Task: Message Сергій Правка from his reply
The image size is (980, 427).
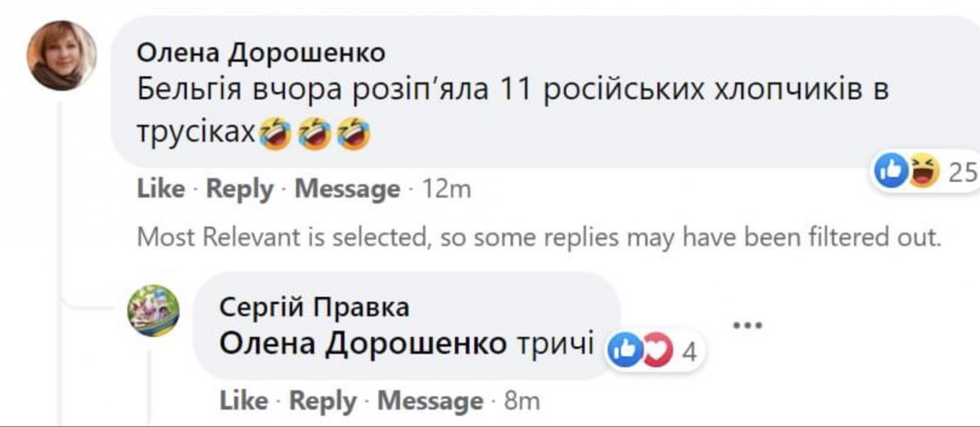Action: coord(430,401)
